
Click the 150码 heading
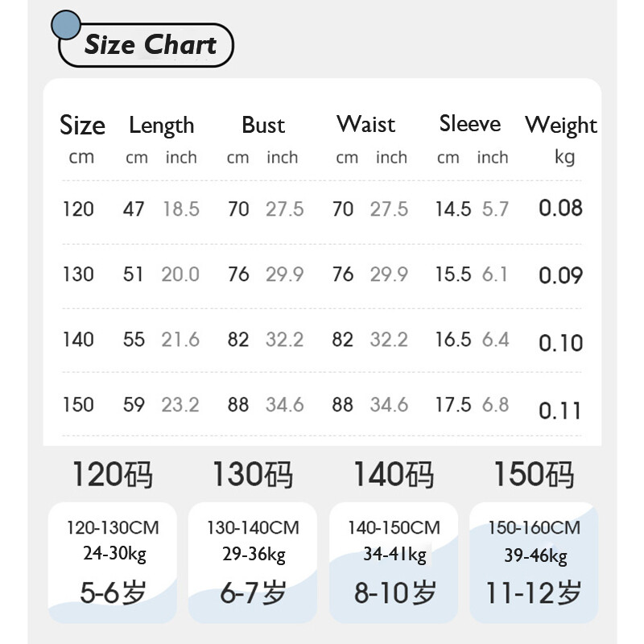[x=534, y=475]
